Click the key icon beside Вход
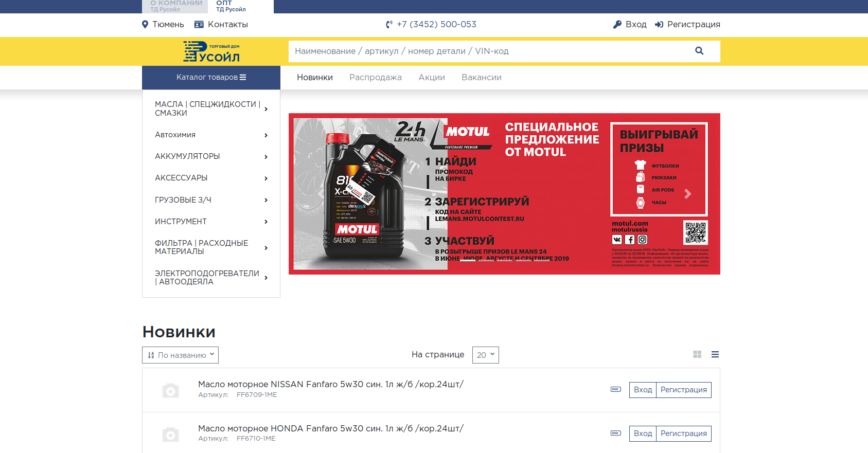 click(x=617, y=24)
